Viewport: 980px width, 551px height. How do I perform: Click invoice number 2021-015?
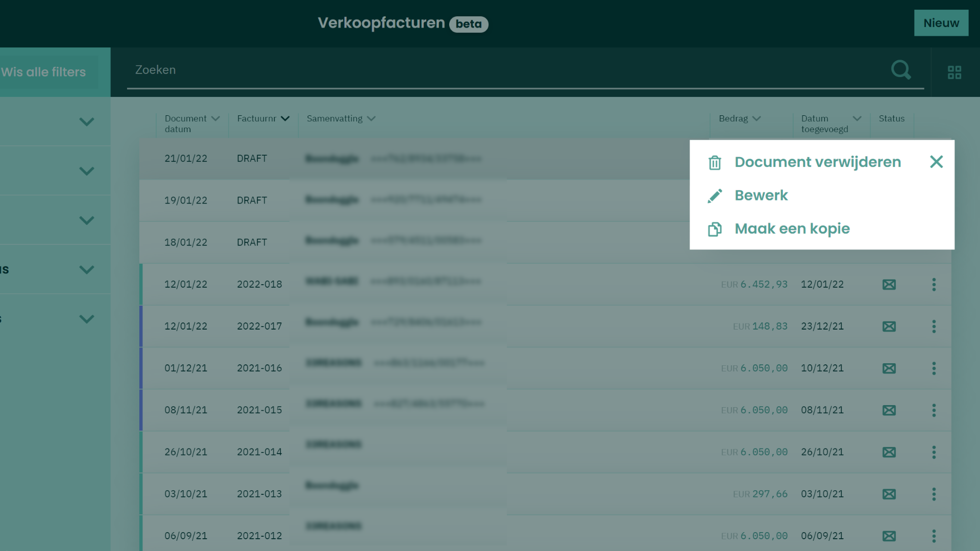coord(259,410)
